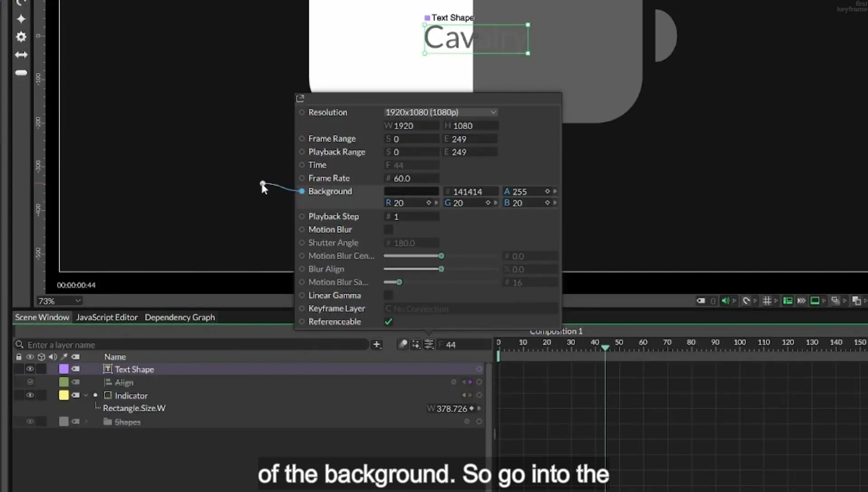This screenshot has height=492, width=868.
Task: Toggle the magnet snapping icon
Action: coord(746,301)
